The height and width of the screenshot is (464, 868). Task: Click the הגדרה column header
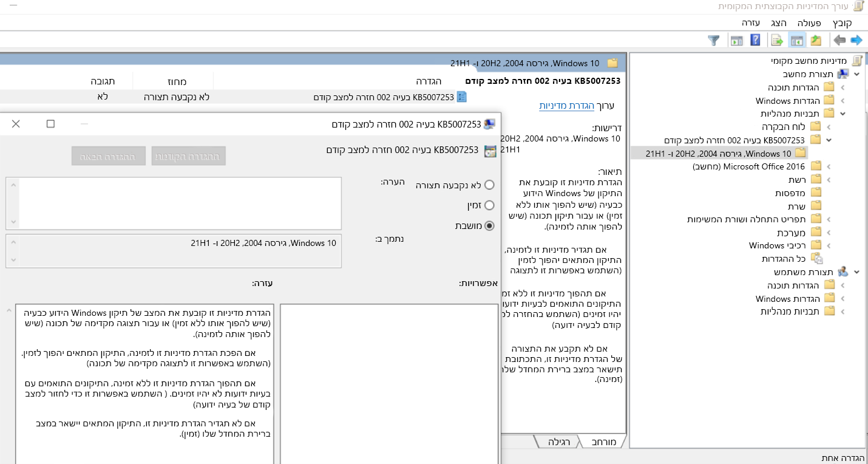click(429, 81)
